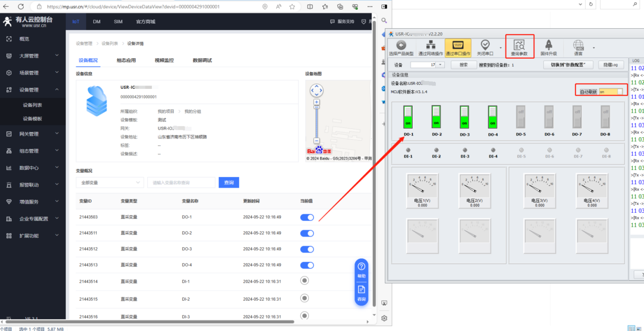Viewport: 644px width, 331px height.
Task: Toggle the 自动刷新 auto refresh switch
Action: tap(610, 92)
